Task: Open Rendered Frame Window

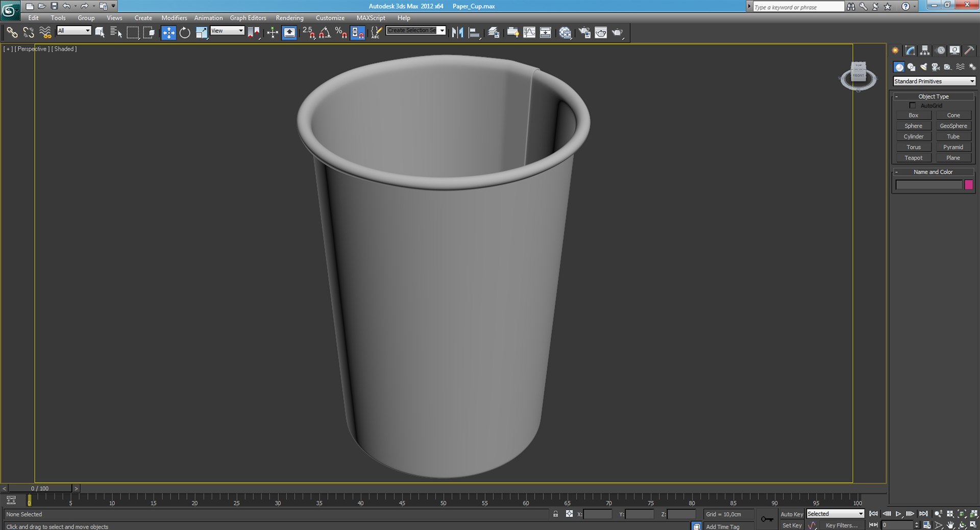Action: click(x=601, y=33)
